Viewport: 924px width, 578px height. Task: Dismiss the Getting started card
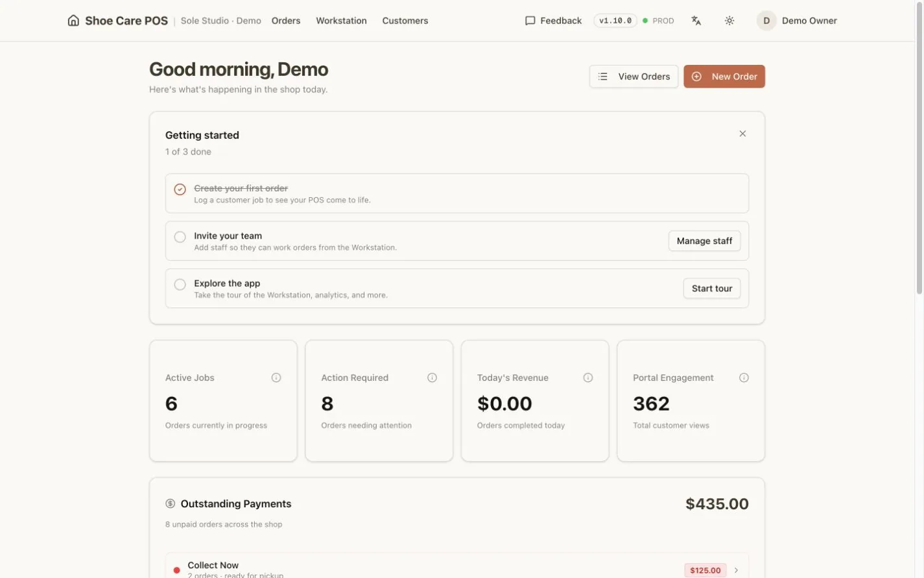[742, 134]
